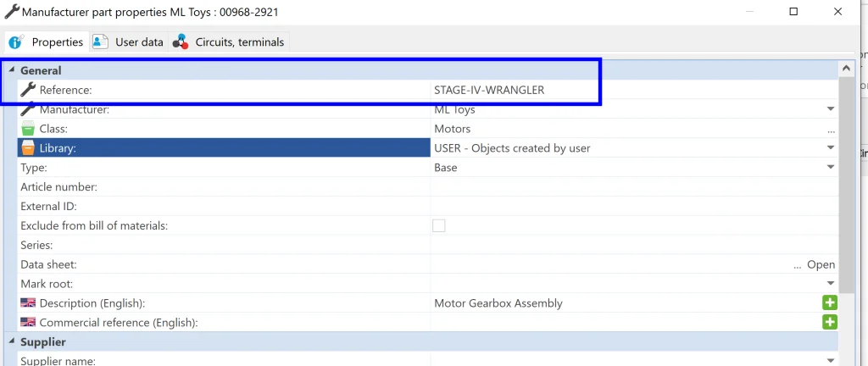Image resolution: width=868 pixels, height=366 pixels.
Task: Click the wrench icon beside Manufacturer
Action: [28, 109]
